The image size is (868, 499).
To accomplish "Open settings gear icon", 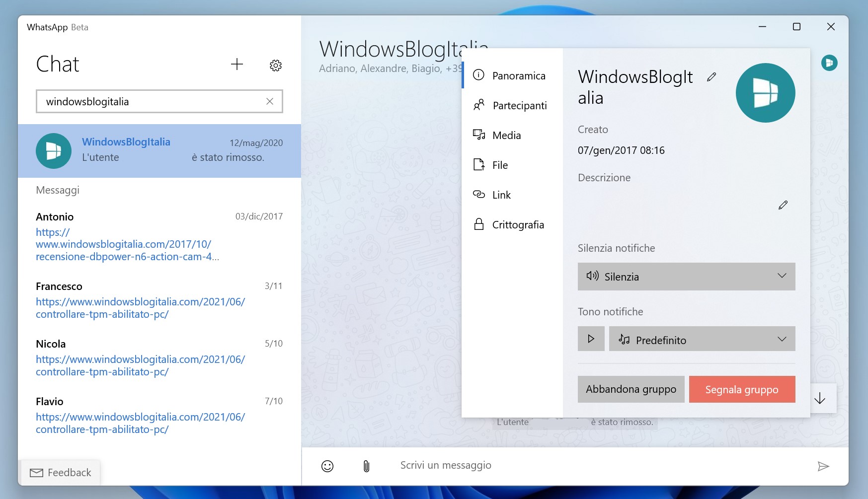I will click(x=276, y=65).
